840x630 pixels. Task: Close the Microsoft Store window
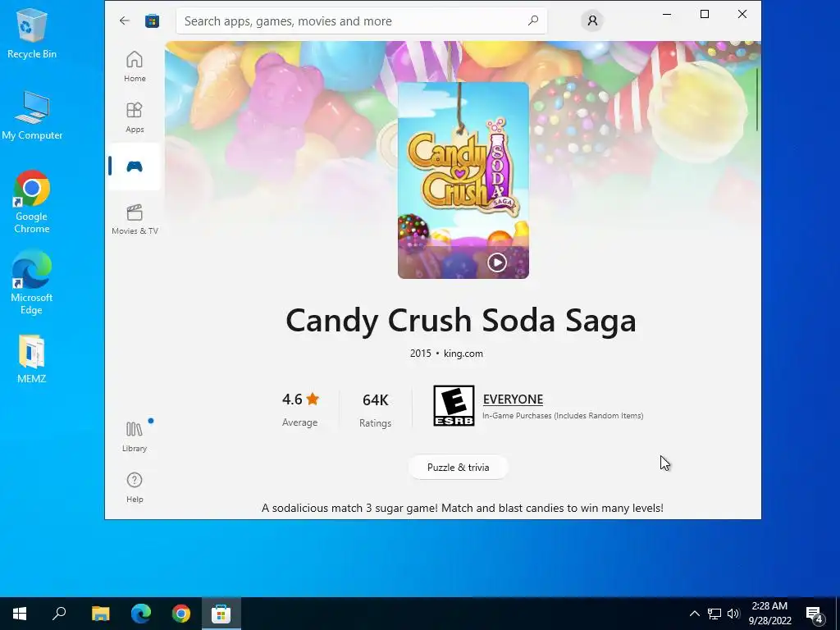742,15
